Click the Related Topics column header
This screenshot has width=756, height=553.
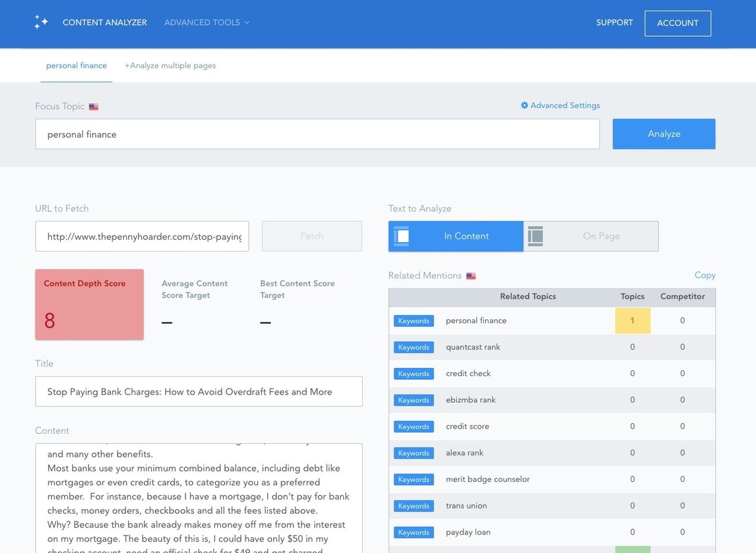tap(528, 297)
